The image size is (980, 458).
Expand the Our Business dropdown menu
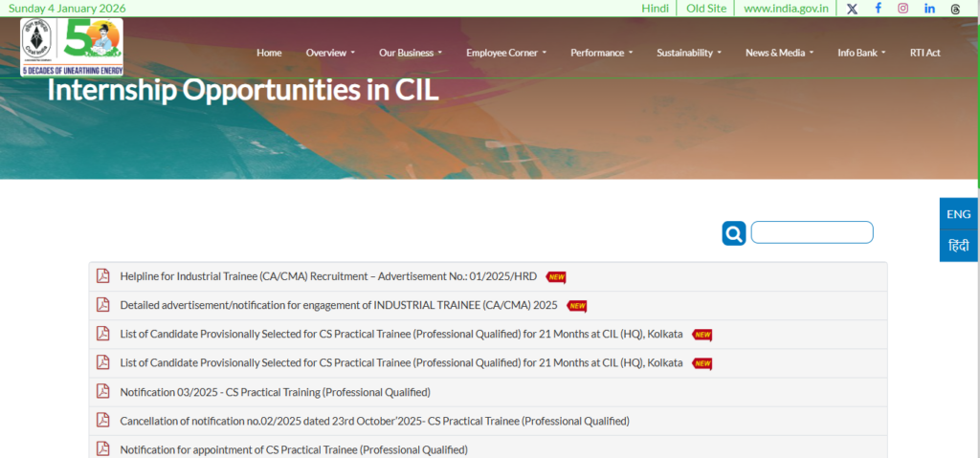[x=411, y=53]
